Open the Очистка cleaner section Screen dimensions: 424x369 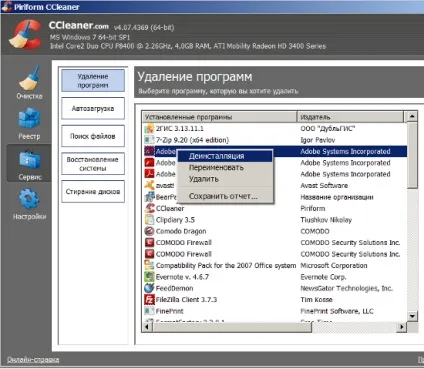click(29, 82)
